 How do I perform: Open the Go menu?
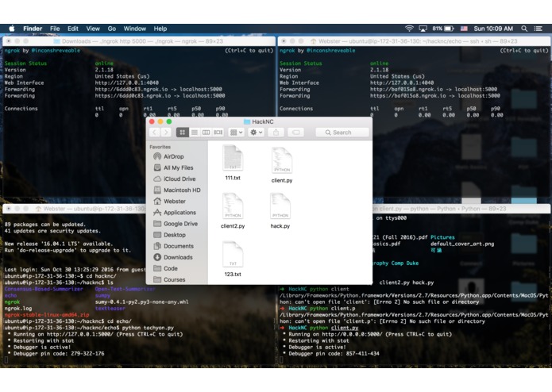(112, 29)
